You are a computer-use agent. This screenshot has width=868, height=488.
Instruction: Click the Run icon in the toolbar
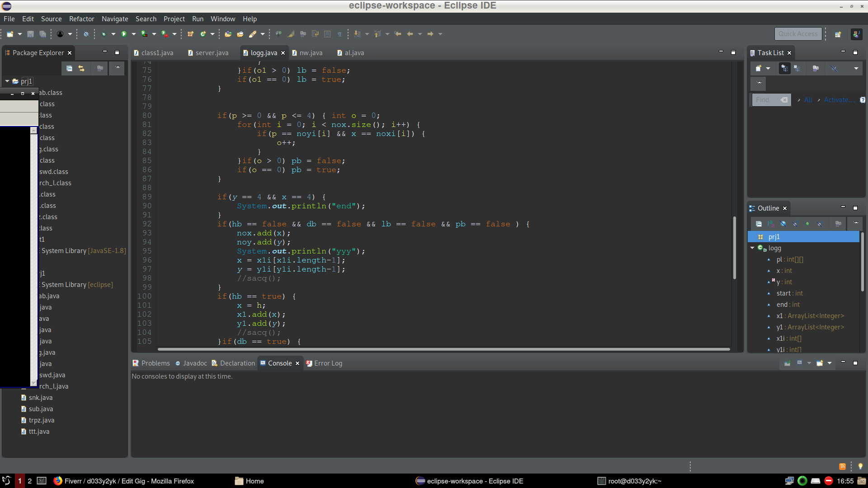[124, 34]
